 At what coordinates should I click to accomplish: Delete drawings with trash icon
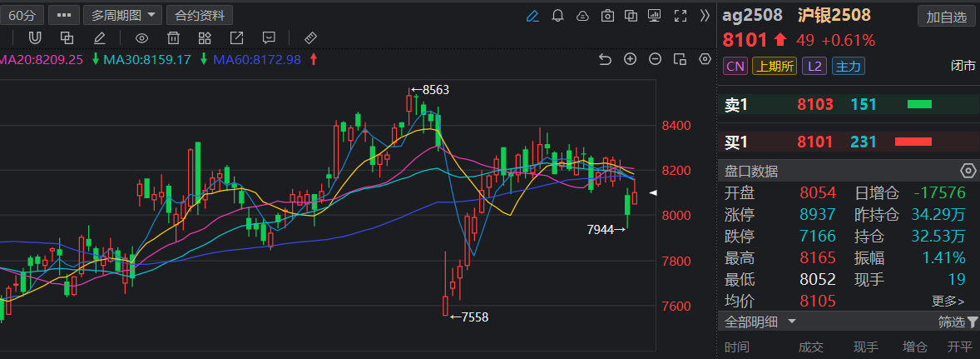click(173, 38)
